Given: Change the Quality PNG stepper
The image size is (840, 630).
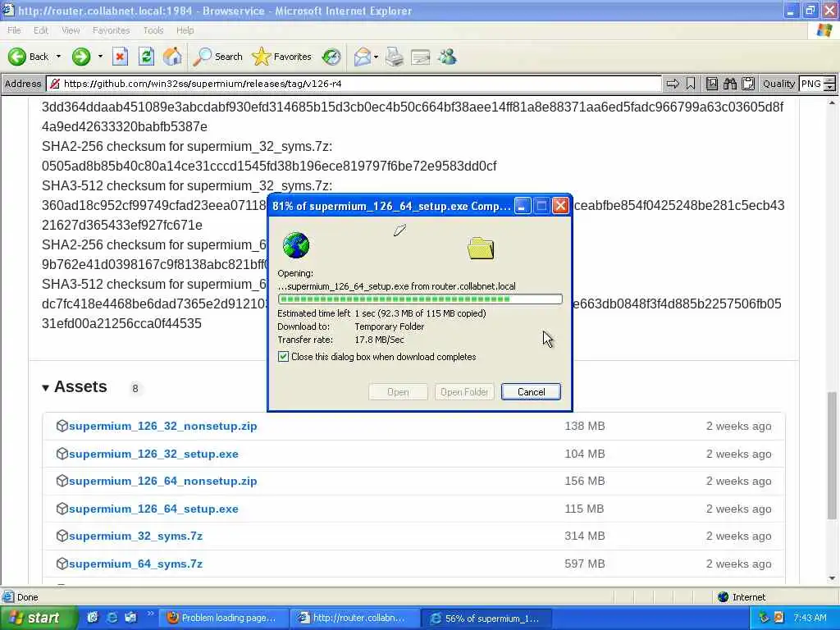Looking at the screenshot, I should (x=829, y=84).
